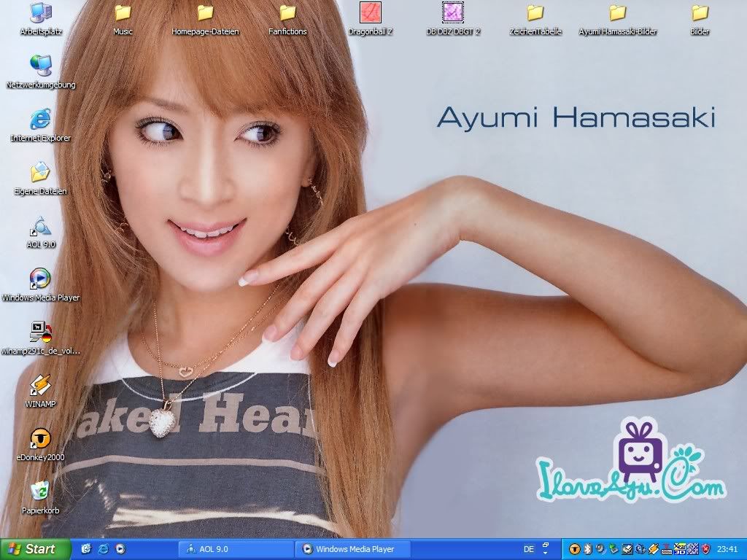
Task: Restore the language bar from taskbar
Action: pyautogui.click(x=546, y=545)
